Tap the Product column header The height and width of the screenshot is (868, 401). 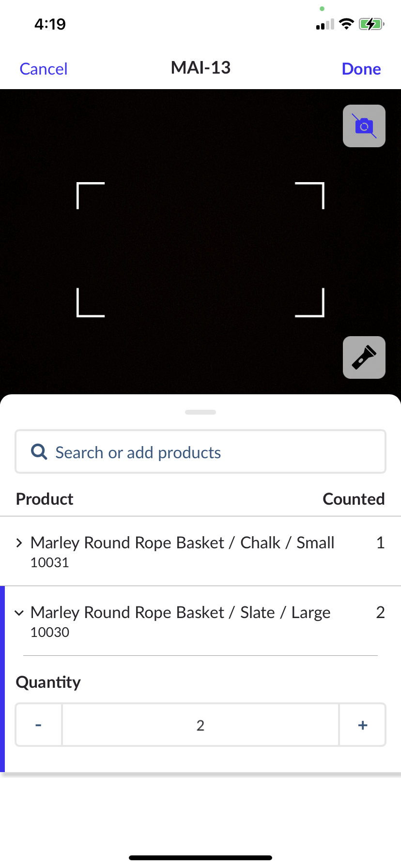pos(45,499)
